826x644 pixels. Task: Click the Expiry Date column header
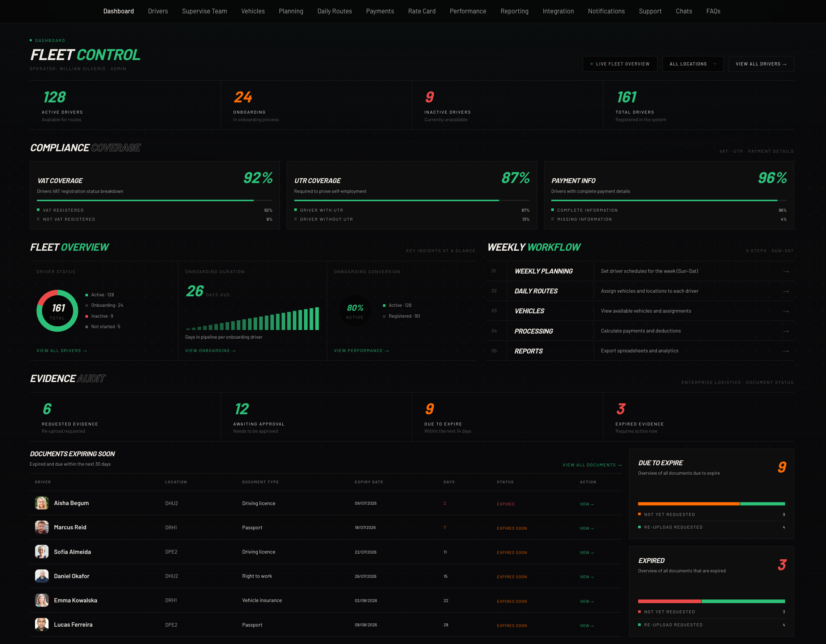pos(369,482)
